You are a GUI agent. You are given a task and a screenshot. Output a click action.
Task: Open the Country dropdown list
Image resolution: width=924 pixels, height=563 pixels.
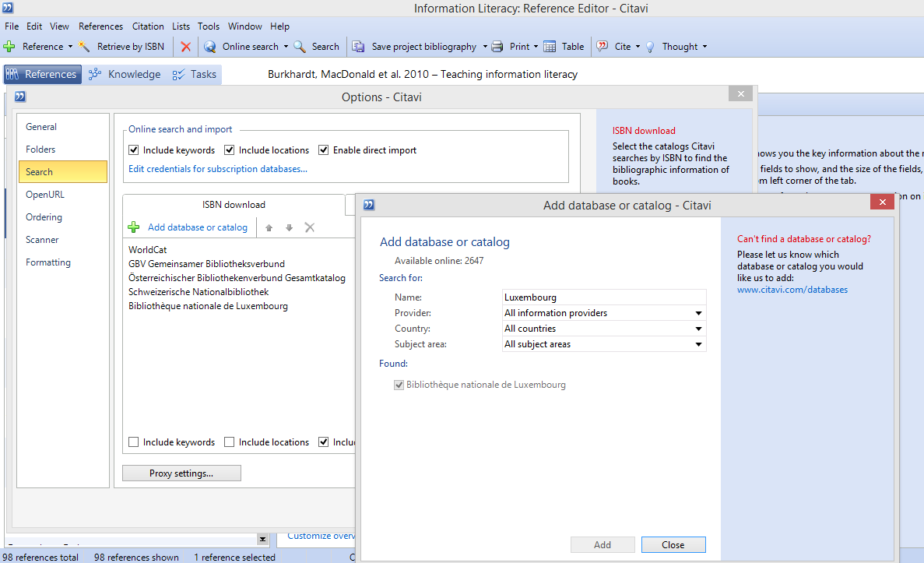[698, 329]
